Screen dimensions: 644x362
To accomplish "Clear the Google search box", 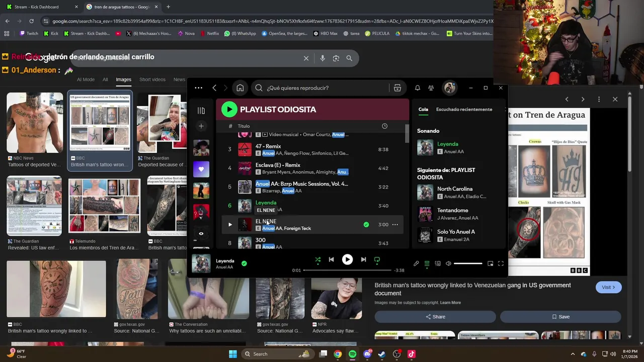I will 306,58.
